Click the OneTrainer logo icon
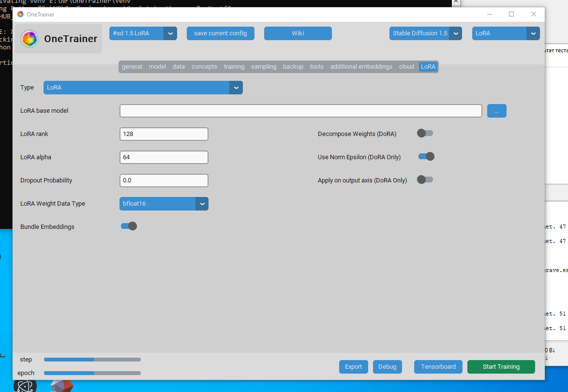The height and width of the screenshot is (392, 568). 30,39
